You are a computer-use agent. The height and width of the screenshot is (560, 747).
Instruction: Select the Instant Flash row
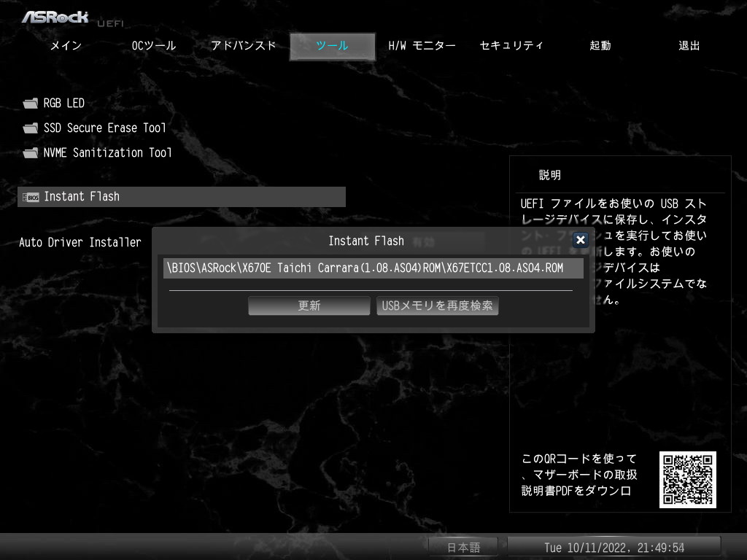pos(182,197)
